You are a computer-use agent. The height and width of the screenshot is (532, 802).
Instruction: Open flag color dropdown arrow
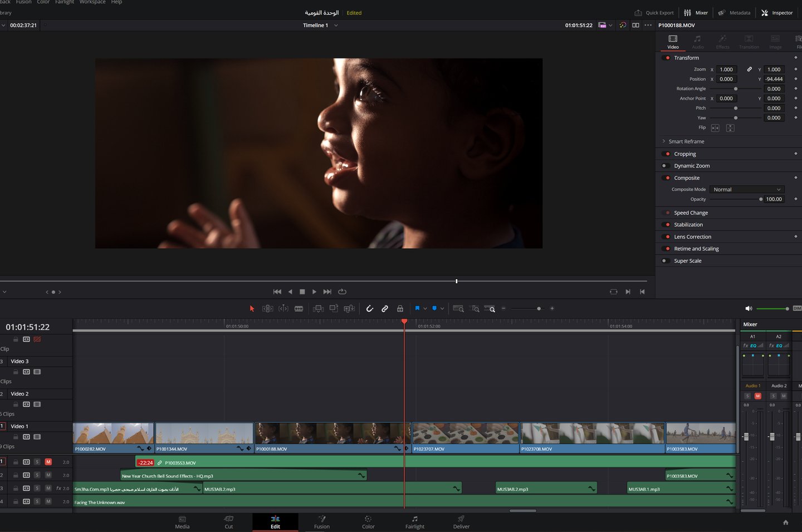[425, 308]
